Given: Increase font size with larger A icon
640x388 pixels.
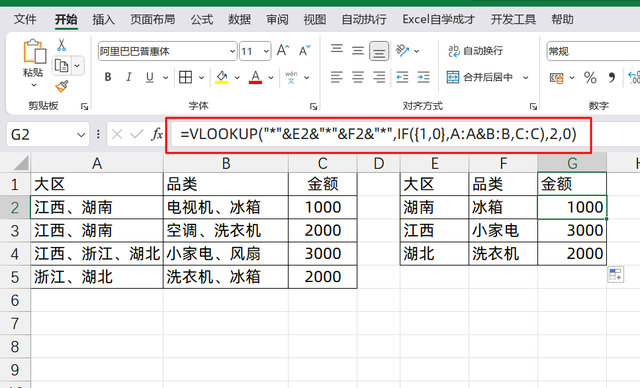Looking at the screenshot, I should tap(283, 51).
